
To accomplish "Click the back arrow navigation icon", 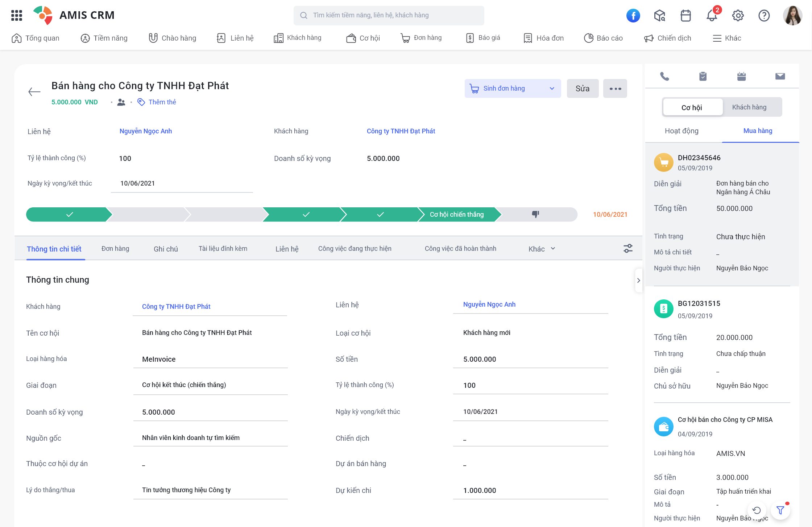I will click(33, 92).
